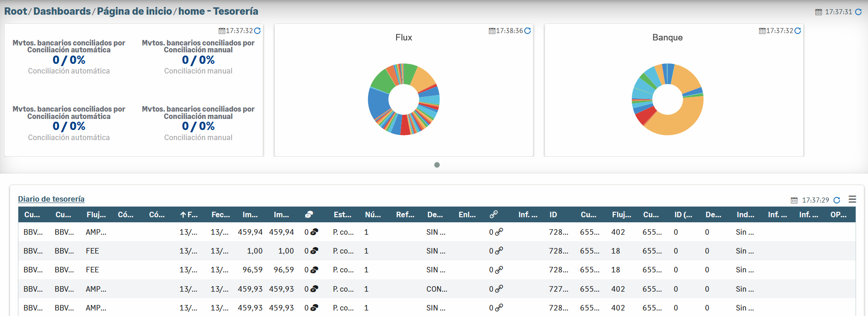Viewport: 868px width, 316px height.
Task: Click calendar icon in Diario de tesorería header
Action: pyautogui.click(x=794, y=200)
